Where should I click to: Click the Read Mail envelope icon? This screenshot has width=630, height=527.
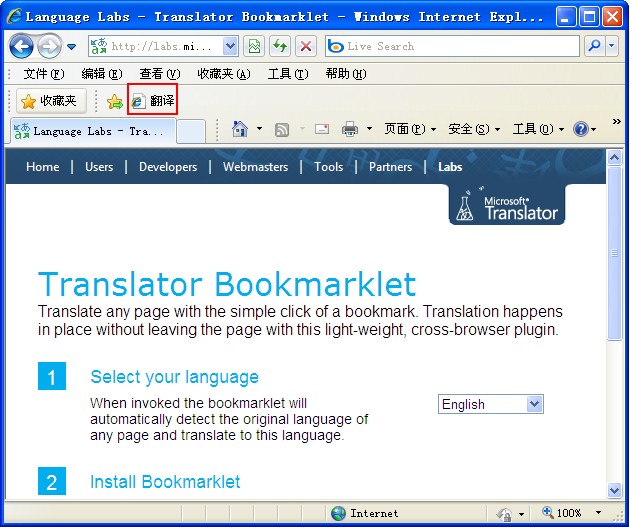click(321, 129)
